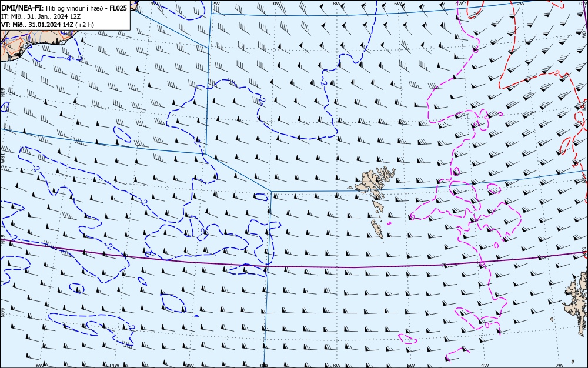588x368 pixels.
Task: Click the magenta 0 label east of Suðuroy
Action: (413, 216)
